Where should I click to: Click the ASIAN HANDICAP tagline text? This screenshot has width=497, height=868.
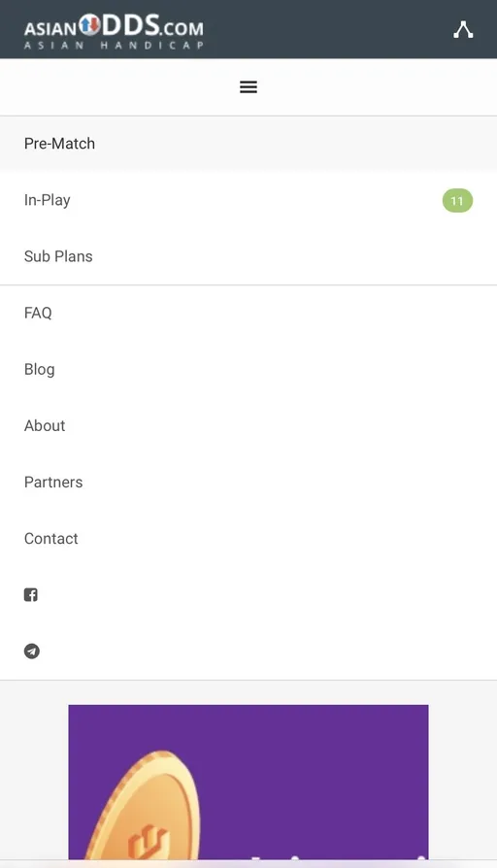pos(114,46)
